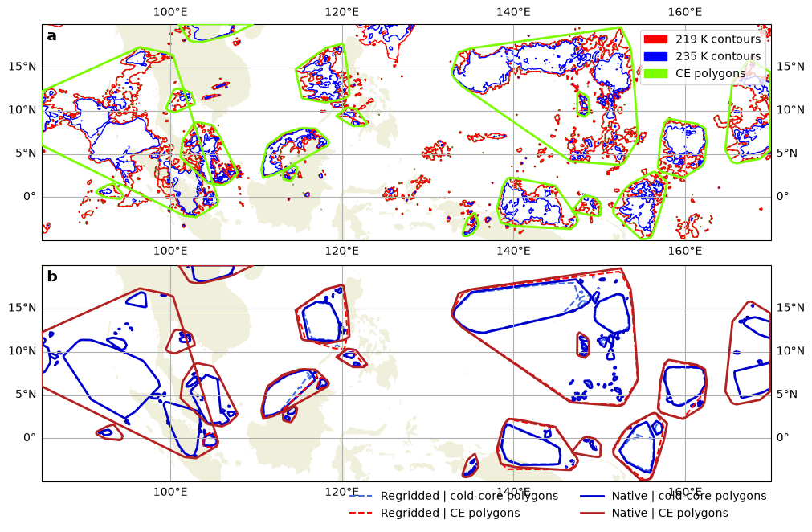Click the 100°E tick label above panel a
The height and width of the screenshot is (532, 812).
coord(170,12)
